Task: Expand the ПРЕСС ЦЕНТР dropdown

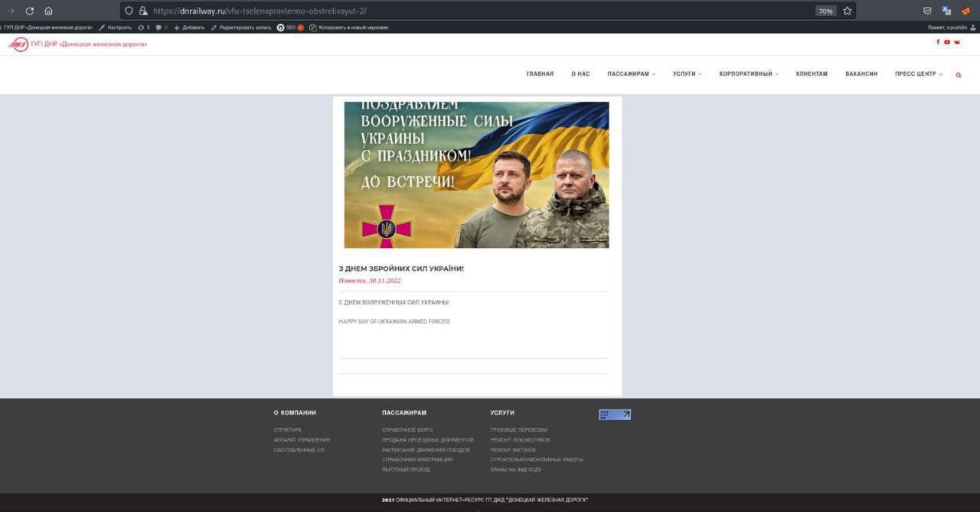Action: (x=918, y=74)
